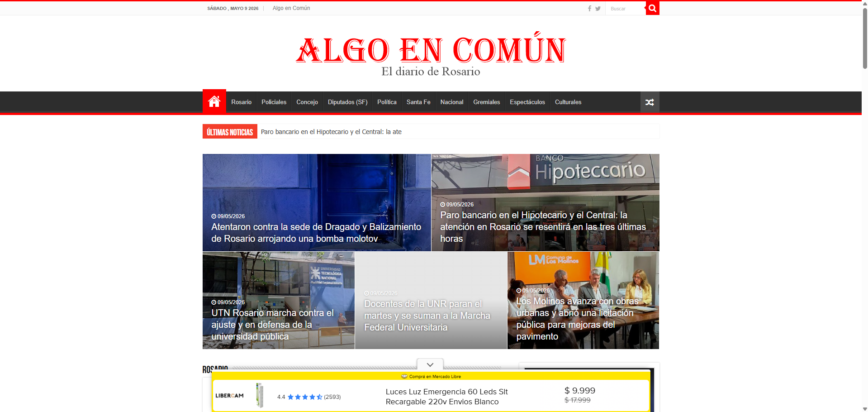Open the Policiales section

point(274,102)
